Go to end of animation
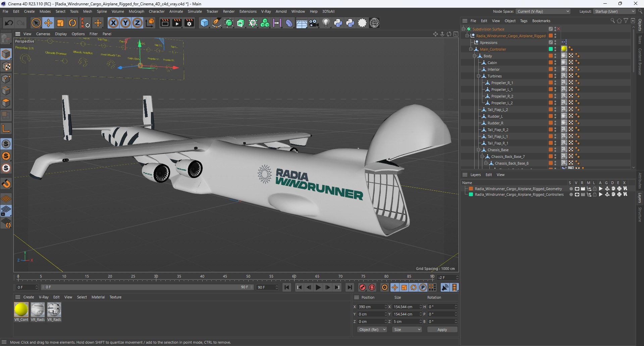The height and width of the screenshot is (346, 644). click(x=350, y=287)
